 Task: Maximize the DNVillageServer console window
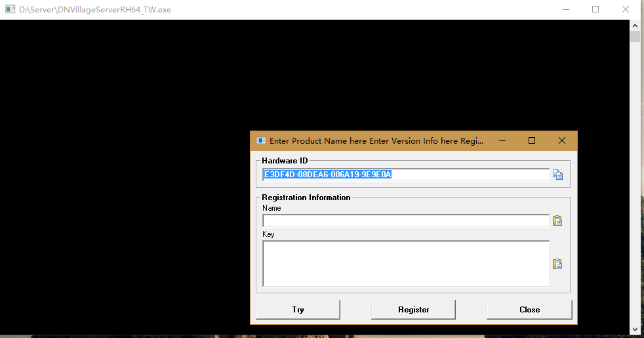595,9
